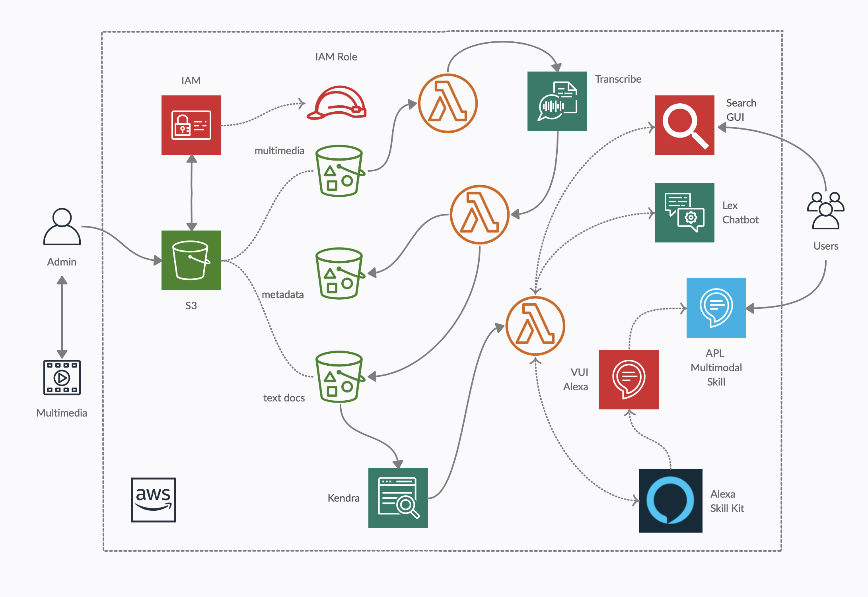This screenshot has height=597, width=868.
Task: Select the Alexa Skill Kit ring icon
Action: [670, 500]
